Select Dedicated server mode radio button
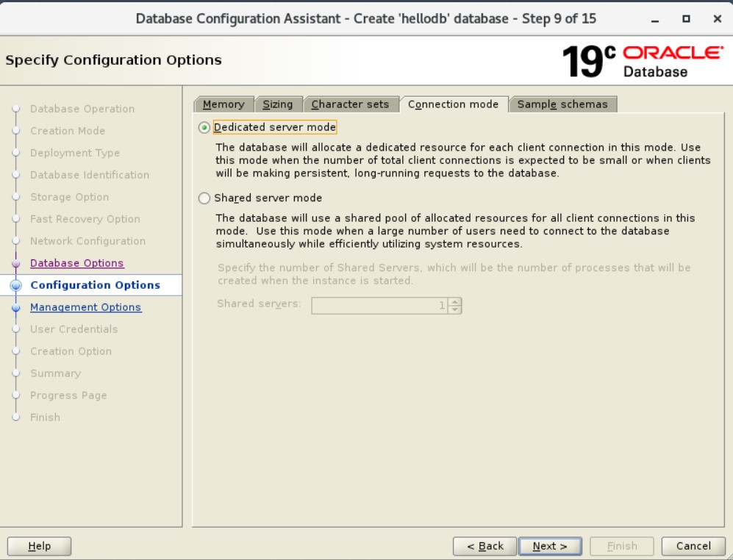This screenshot has height=560, width=733. tap(204, 127)
